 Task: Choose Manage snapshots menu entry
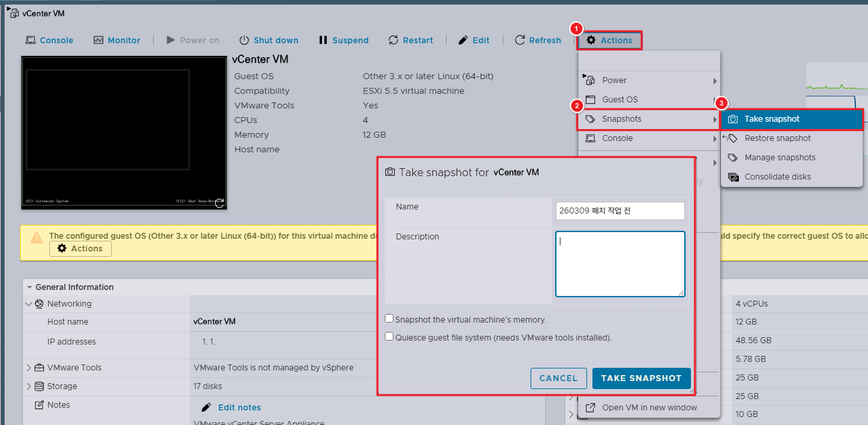tap(791, 158)
